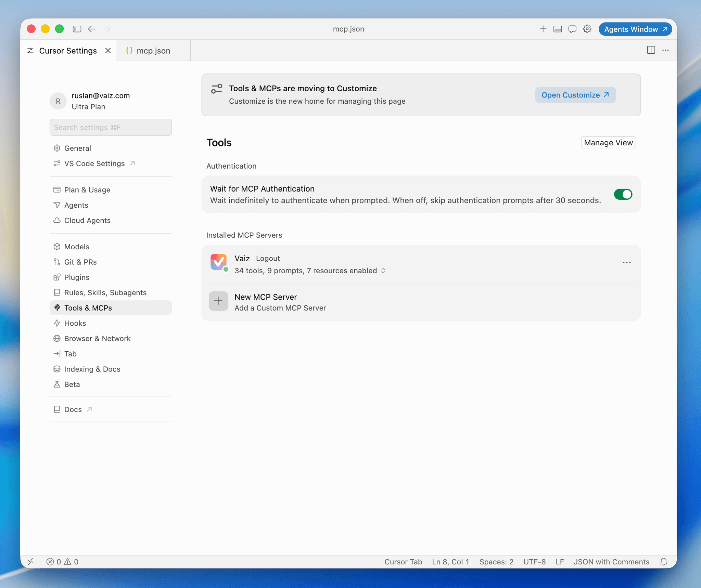Change JSON with Comments language mode
701x588 pixels.
pyautogui.click(x=611, y=562)
